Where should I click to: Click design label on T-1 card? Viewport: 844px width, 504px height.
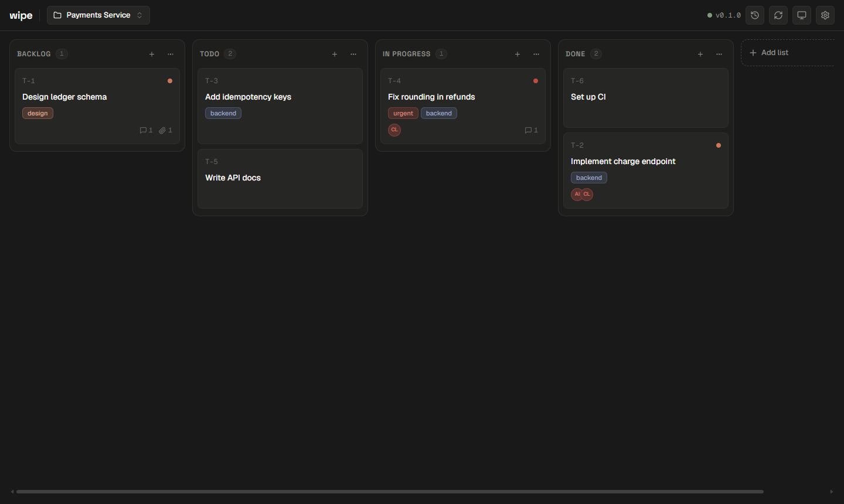pos(38,113)
